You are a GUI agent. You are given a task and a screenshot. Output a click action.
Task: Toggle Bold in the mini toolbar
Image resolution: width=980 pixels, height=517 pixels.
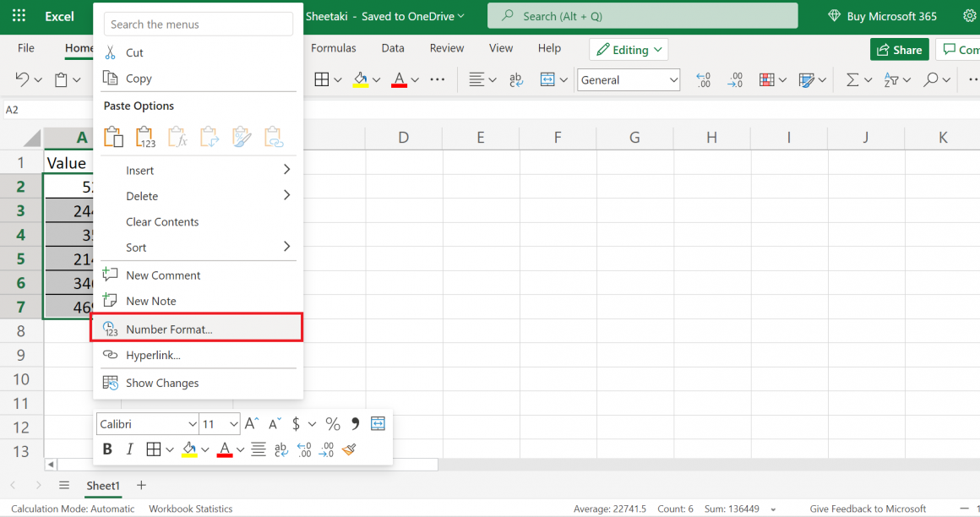click(x=107, y=449)
